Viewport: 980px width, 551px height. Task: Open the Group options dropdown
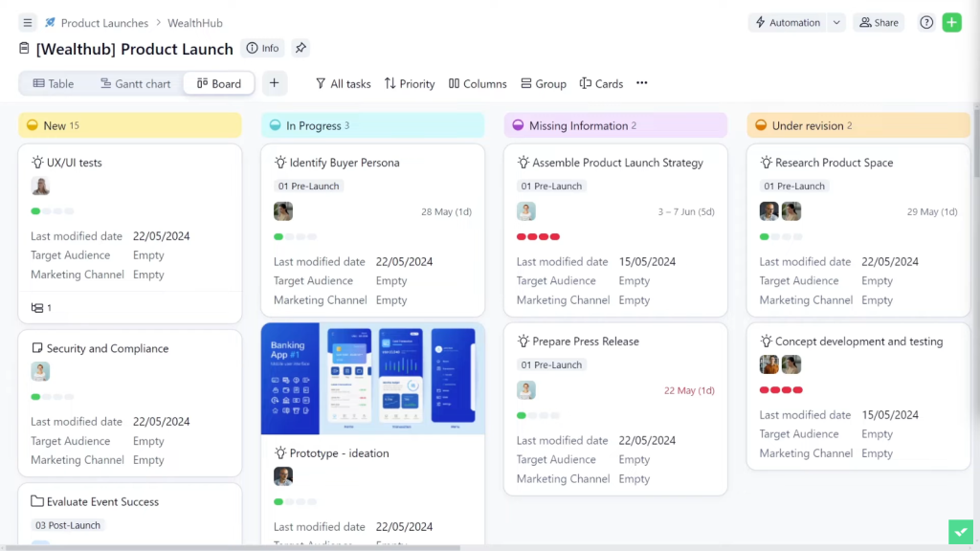click(x=543, y=84)
